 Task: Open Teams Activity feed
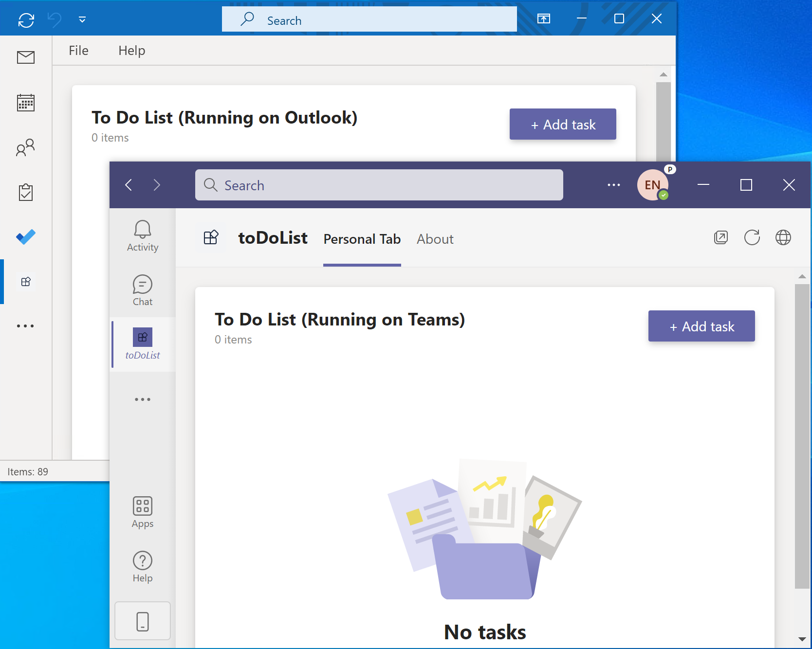pyautogui.click(x=143, y=236)
